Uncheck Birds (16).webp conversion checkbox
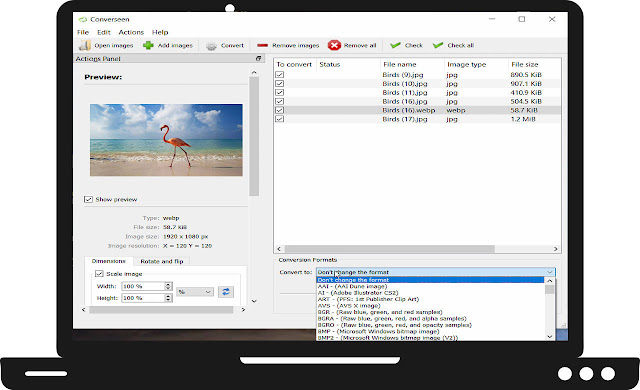This screenshot has height=390, width=640. [280, 110]
